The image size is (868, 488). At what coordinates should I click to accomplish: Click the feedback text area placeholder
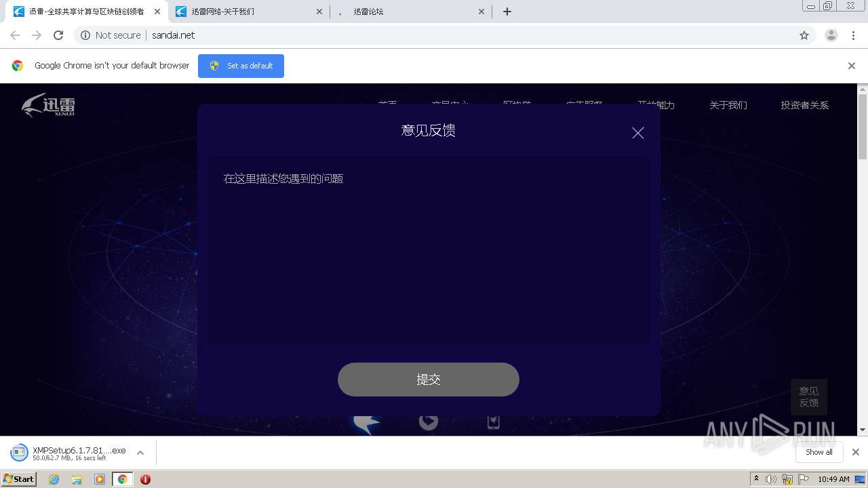(283, 179)
